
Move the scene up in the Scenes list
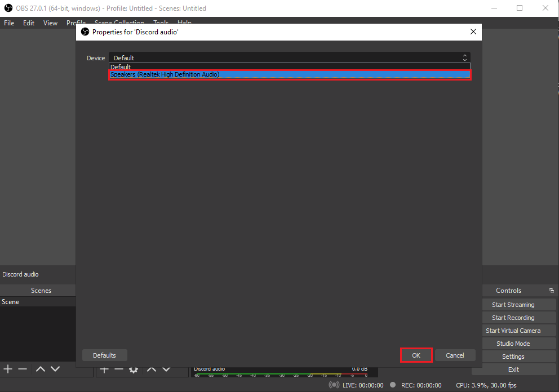pos(40,369)
